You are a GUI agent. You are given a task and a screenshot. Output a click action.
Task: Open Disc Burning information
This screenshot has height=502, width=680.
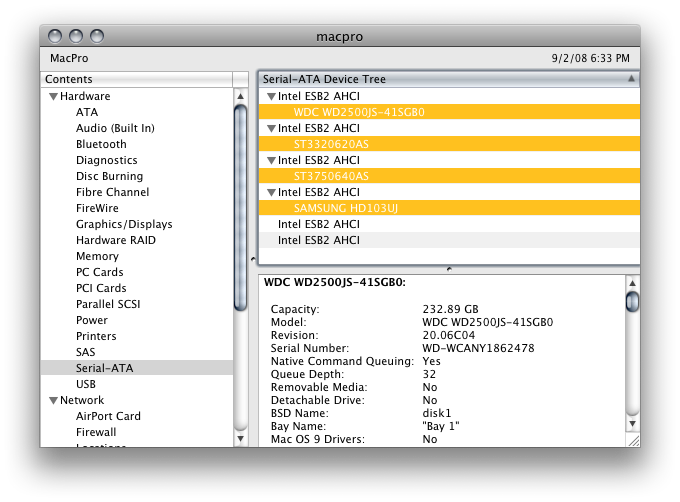coord(109,176)
